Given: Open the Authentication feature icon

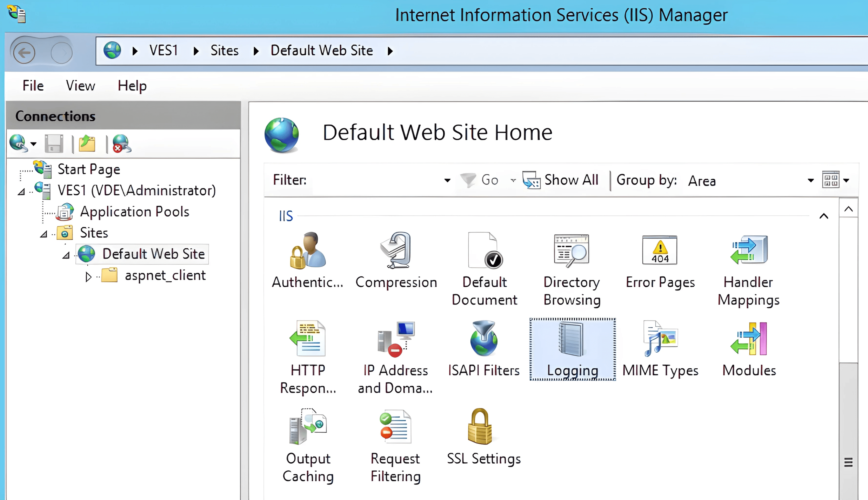Looking at the screenshot, I should [307, 251].
